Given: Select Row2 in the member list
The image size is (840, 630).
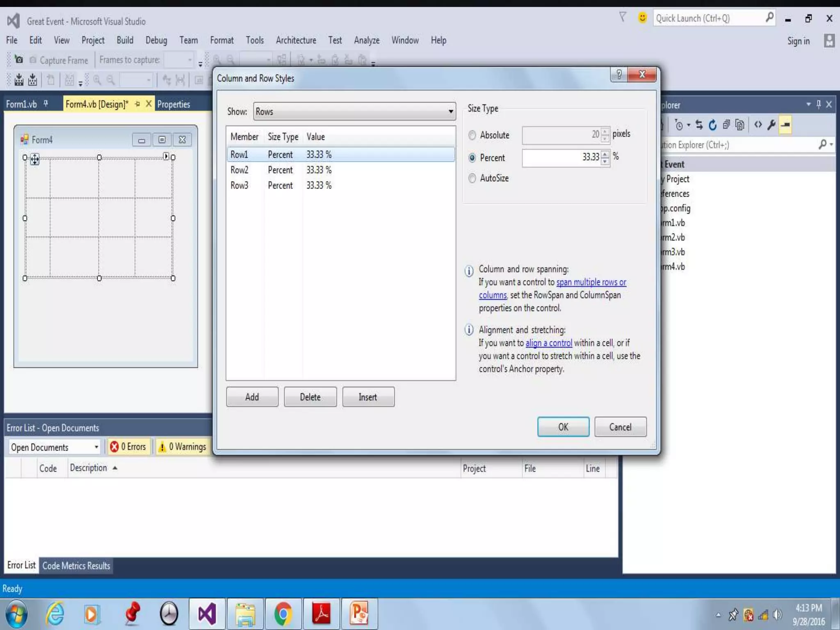Looking at the screenshot, I should pyautogui.click(x=240, y=170).
